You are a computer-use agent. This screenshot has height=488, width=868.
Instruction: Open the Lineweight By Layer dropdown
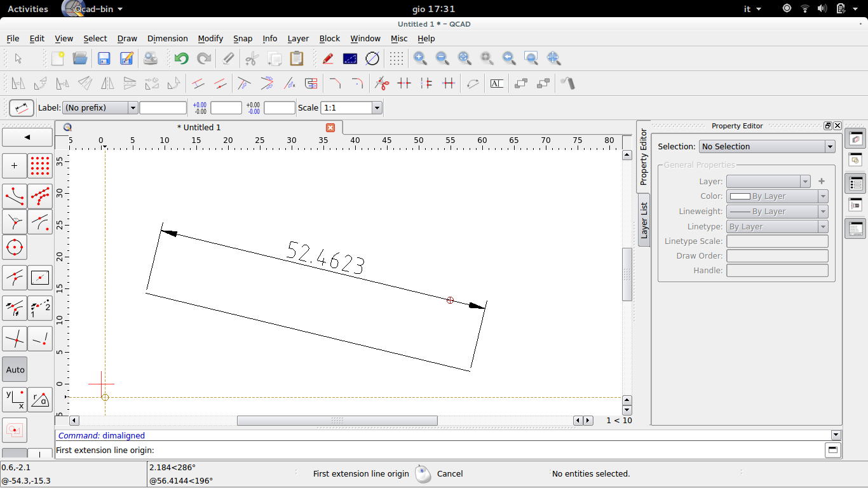(777, 212)
